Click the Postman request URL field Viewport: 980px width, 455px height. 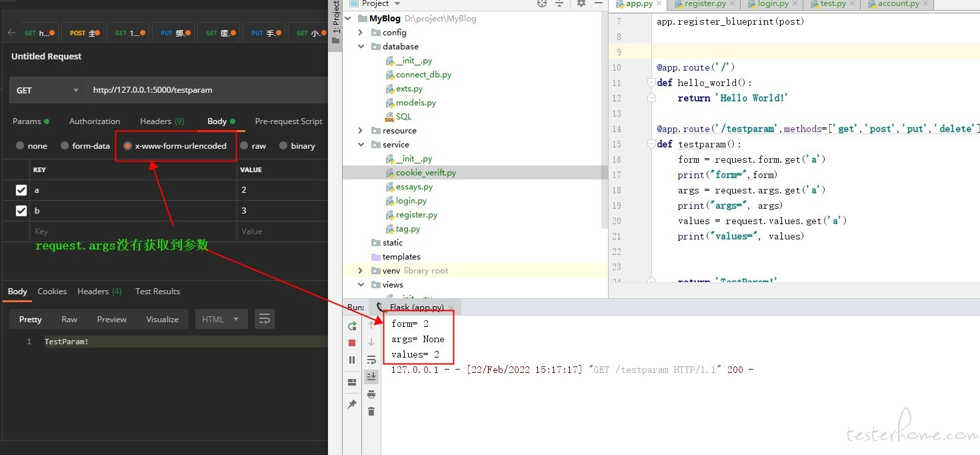point(207,90)
